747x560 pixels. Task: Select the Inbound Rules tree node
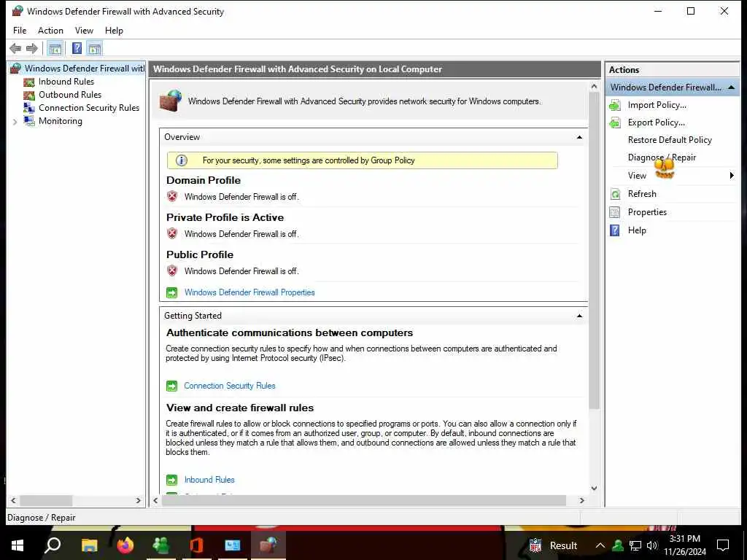[x=66, y=82]
